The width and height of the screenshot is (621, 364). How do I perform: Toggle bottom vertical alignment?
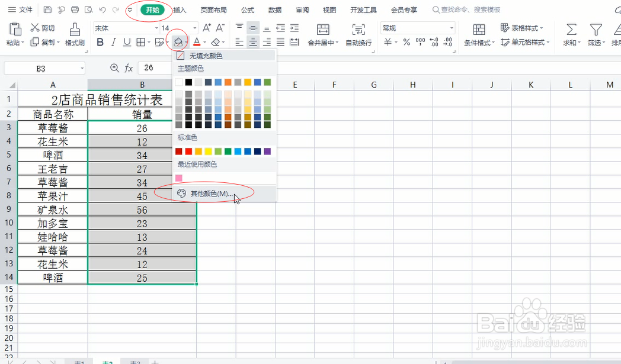click(x=267, y=28)
